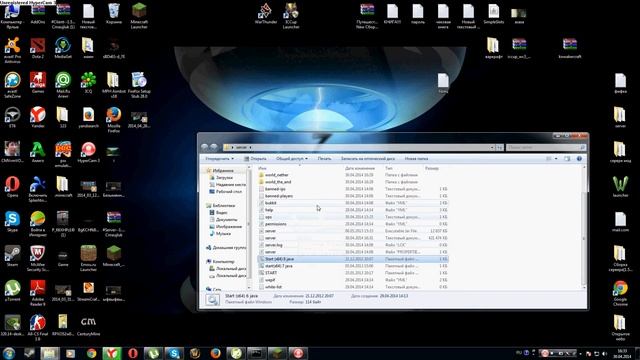Open the McAfee Security Scan shortcut
Image resolution: width=640 pixels, height=360 pixels.
38,258
